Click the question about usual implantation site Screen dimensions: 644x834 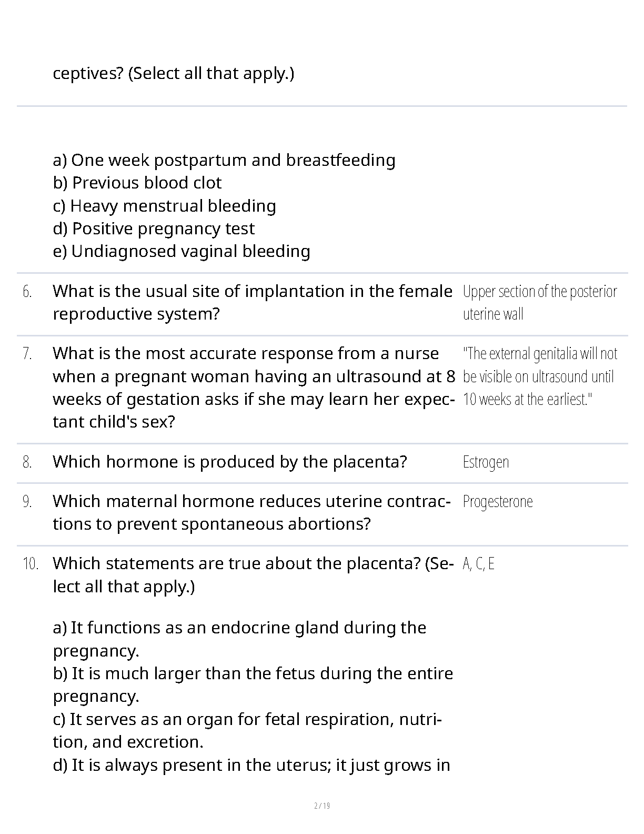[x=252, y=302]
